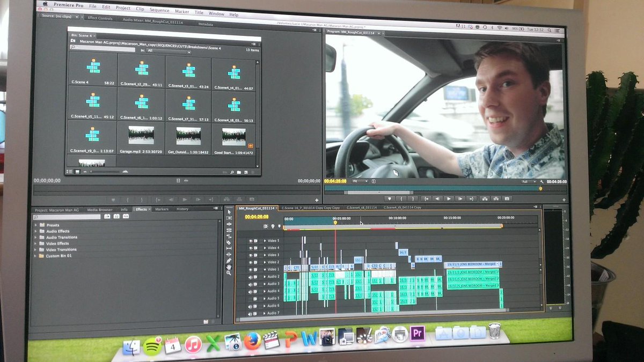Viewport: 644px width, 362px height.
Task: Switch to the History tab
Action: point(182,209)
